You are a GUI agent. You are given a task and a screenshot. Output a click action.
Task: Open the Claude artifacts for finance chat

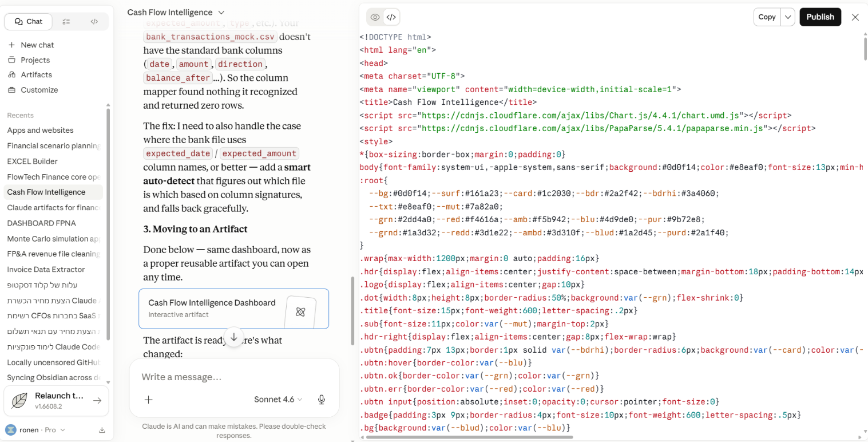pos(54,207)
